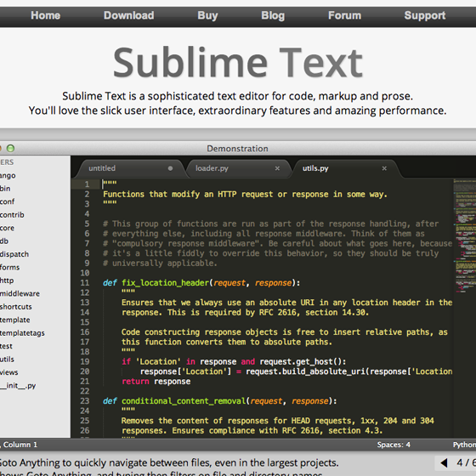The image size is (476, 476).
Task: Open the shortcuts folder in sidebar
Action: [x=16, y=307]
